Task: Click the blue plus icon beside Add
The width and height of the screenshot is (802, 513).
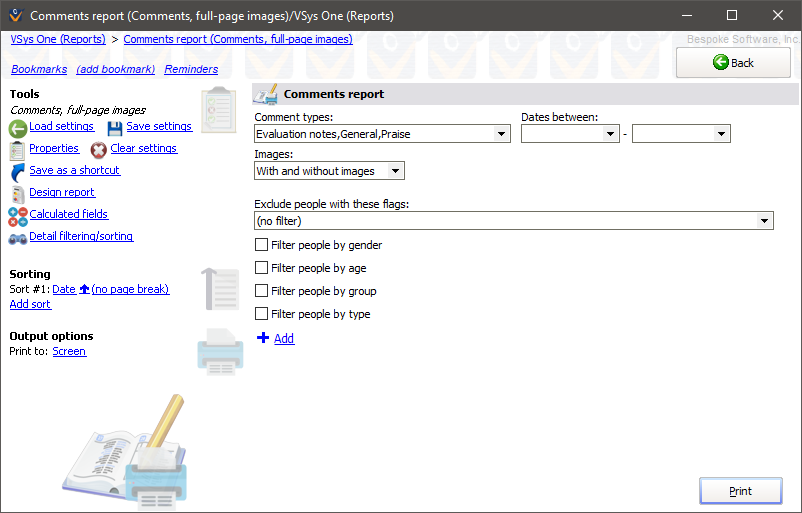Action: tap(263, 338)
